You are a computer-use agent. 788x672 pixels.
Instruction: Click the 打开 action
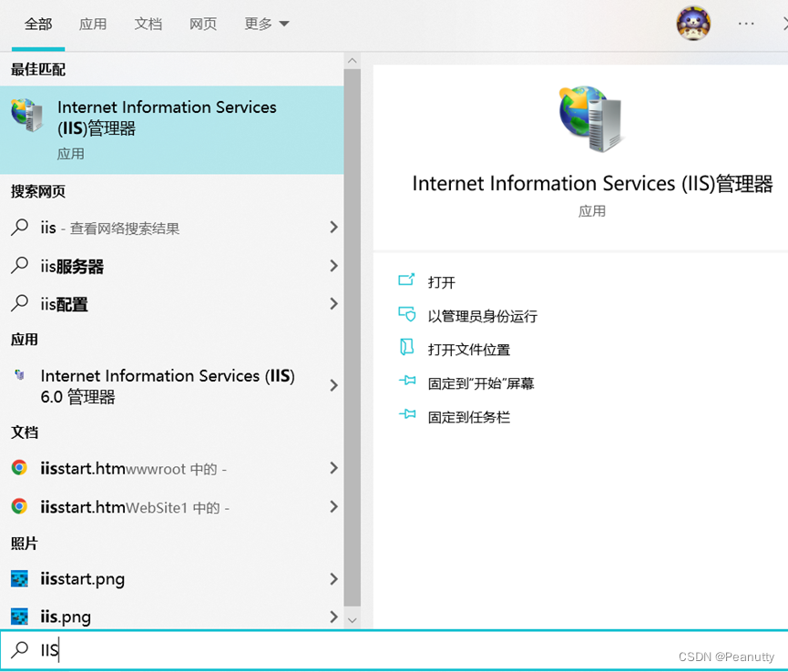(x=441, y=282)
